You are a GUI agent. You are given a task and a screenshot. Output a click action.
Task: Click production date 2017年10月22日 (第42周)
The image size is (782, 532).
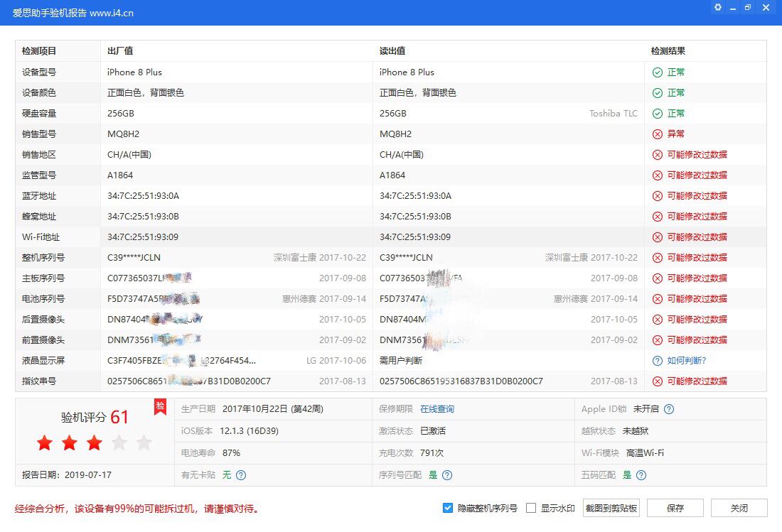click(273, 409)
